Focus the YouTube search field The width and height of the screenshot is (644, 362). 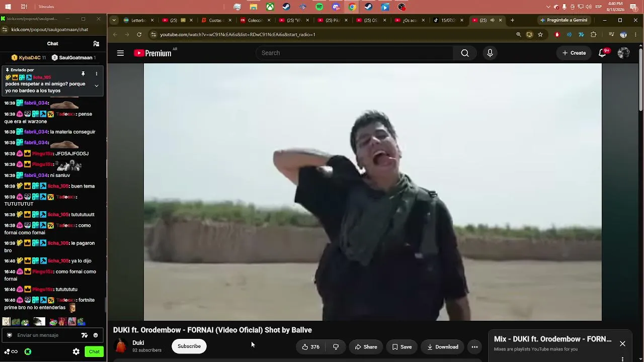coord(355,53)
